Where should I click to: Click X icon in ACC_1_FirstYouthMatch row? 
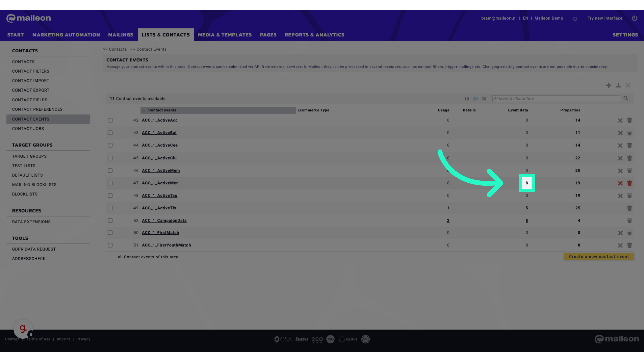click(620, 245)
